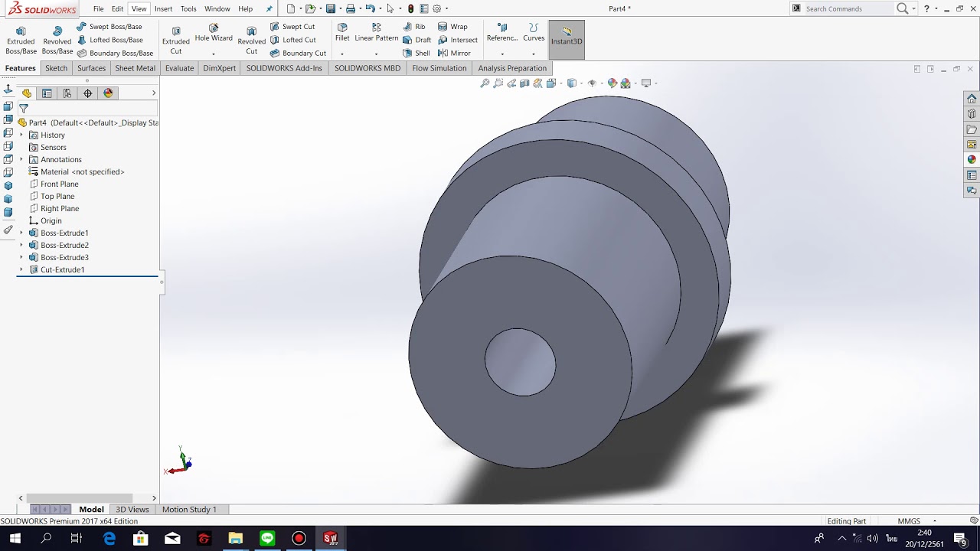980x551 pixels.
Task: Expand the Cut-Extrude1 feature
Action: pyautogui.click(x=21, y=270)
